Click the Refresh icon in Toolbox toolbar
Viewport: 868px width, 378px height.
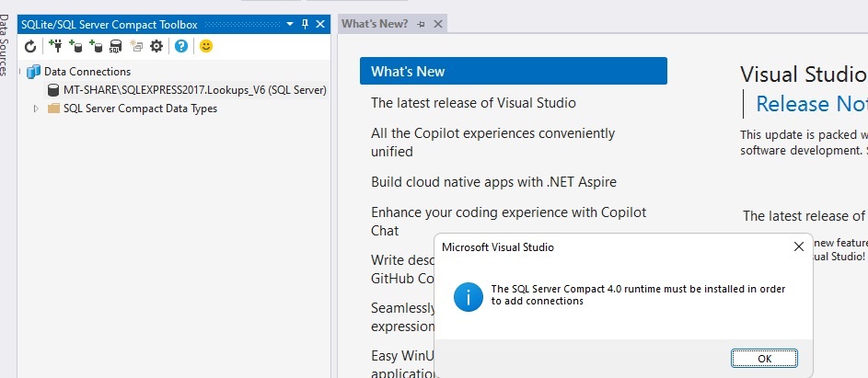(x=30, y=46)
